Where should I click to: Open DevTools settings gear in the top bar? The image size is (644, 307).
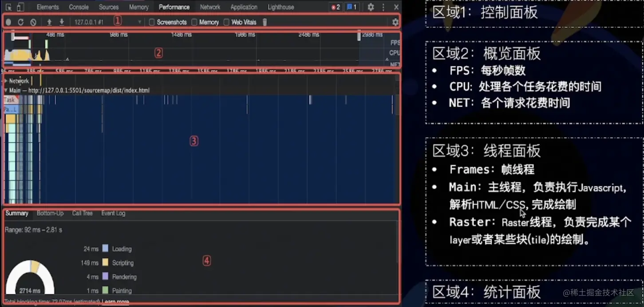click(x=371, y=7)
